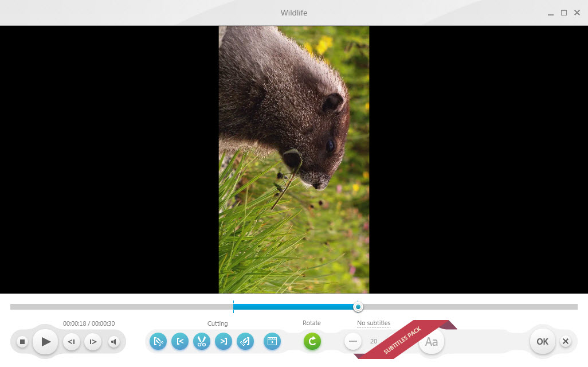
Task: Click the cut-selection pointer icon in Cutting
Action: tap(158, 341)
